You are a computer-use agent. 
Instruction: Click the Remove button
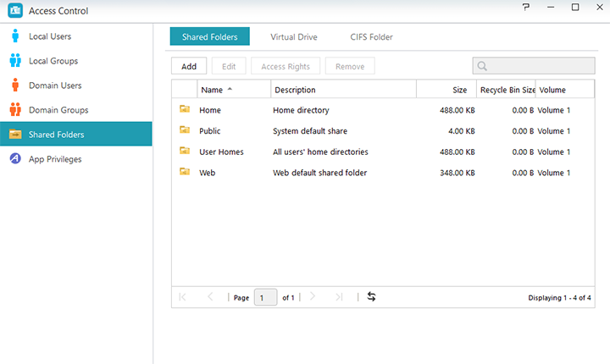[350, 66]
